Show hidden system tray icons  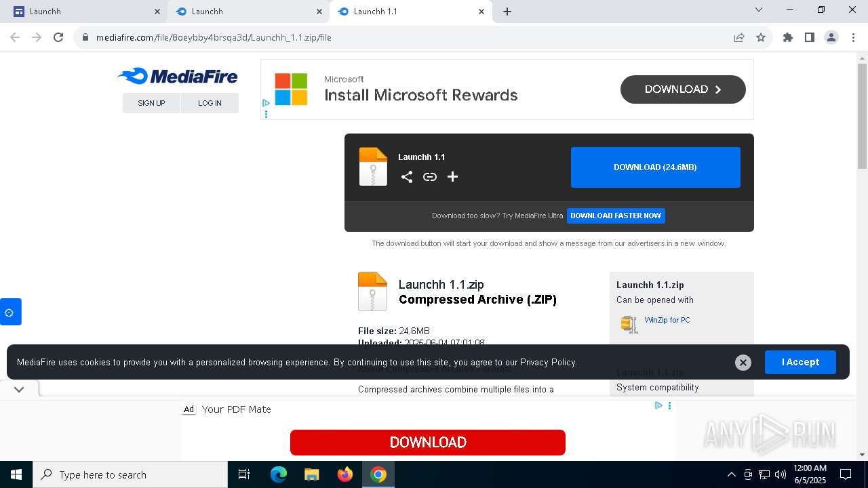tap(731, 474)
